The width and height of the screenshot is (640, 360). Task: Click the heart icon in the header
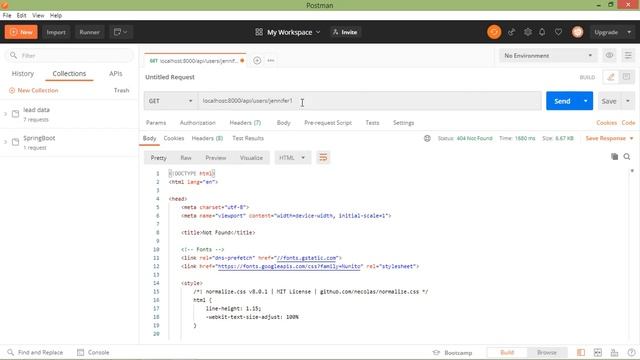click(558, 32)
